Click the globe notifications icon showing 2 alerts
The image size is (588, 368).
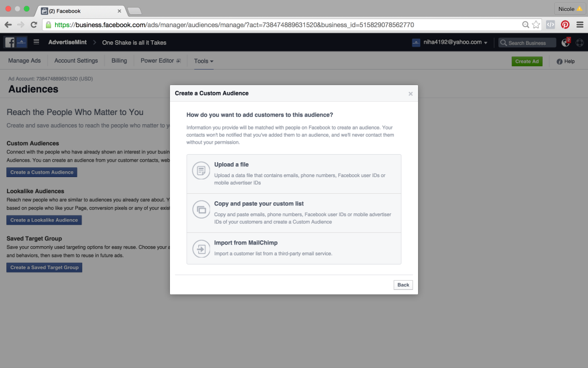click(x=566, y=42)
